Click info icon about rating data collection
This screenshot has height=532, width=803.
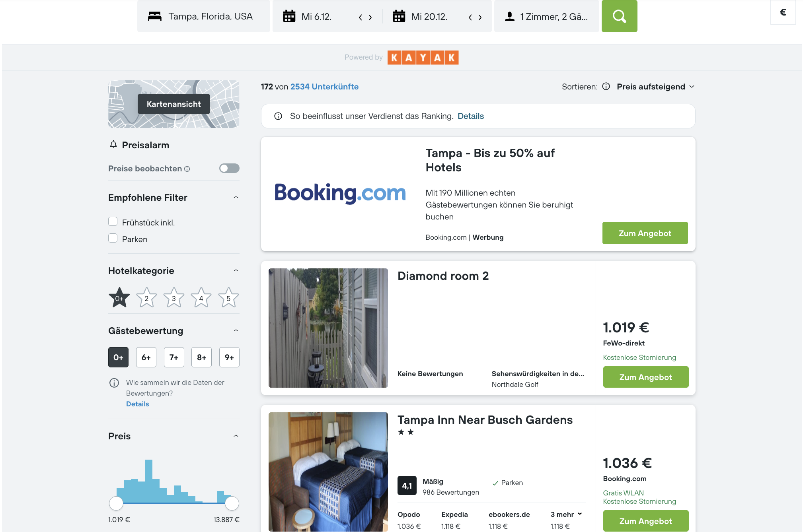(114, 383)
